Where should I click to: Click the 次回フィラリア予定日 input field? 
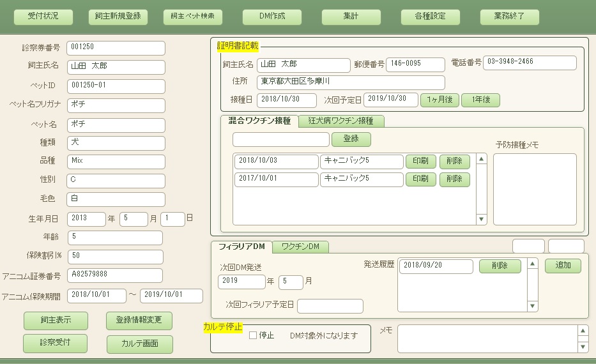click(x=330, y=306)
